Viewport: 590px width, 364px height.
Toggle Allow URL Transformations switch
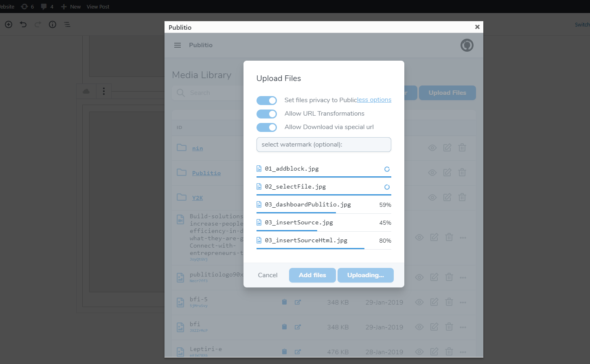coord(267,114)
